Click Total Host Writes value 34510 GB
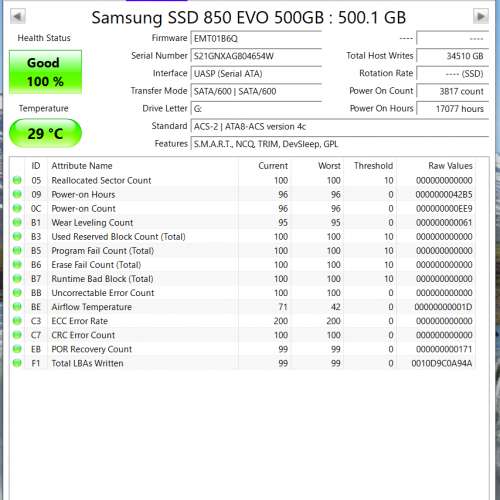500x500 pixels. [453, 56]
